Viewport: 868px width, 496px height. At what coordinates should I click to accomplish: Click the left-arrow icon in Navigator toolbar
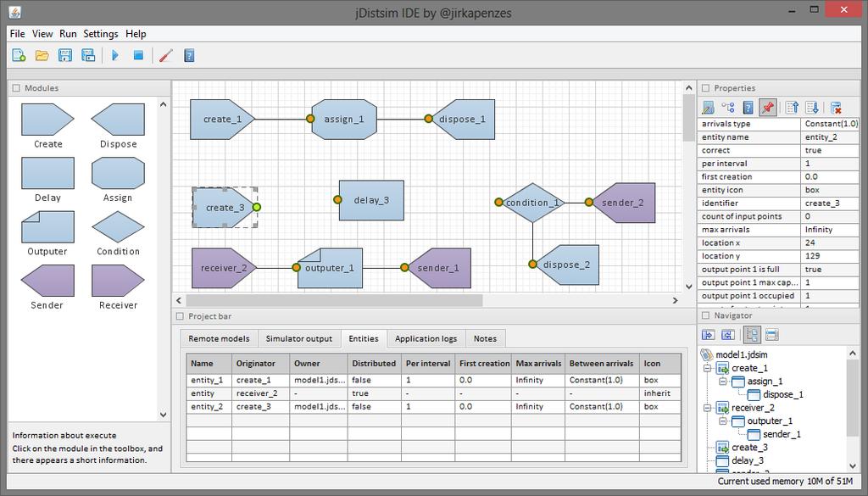click(x=728, y=334)
